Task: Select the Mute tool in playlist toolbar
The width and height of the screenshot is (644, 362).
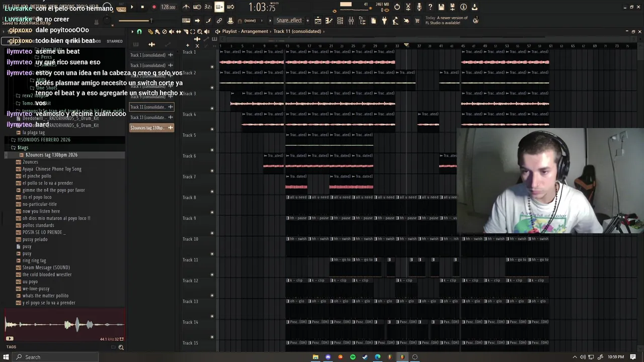Action: coord(171,32)
